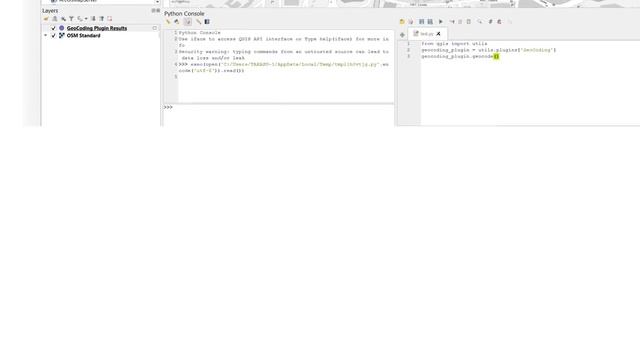Click the filter legend by map content icon

point(71,19)
